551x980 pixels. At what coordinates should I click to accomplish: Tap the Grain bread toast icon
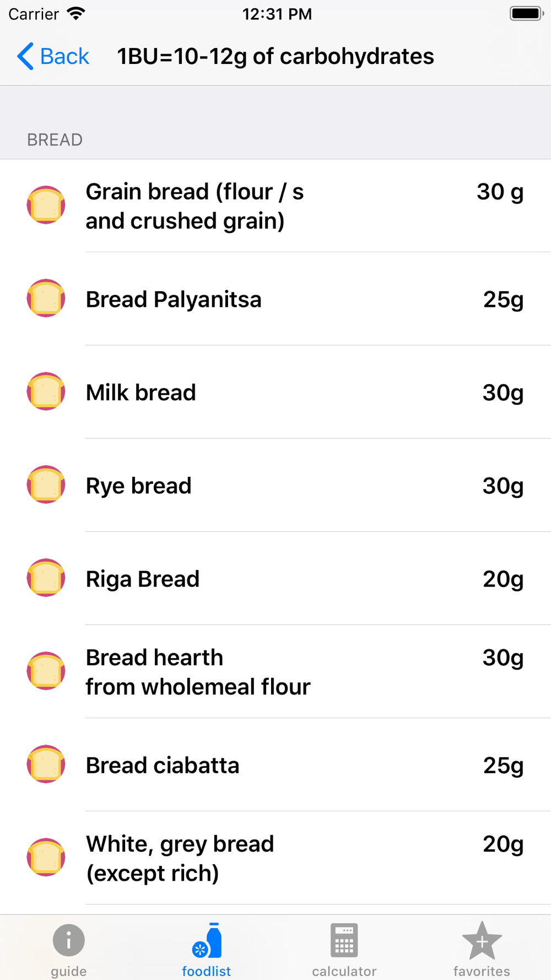point(46,205)
